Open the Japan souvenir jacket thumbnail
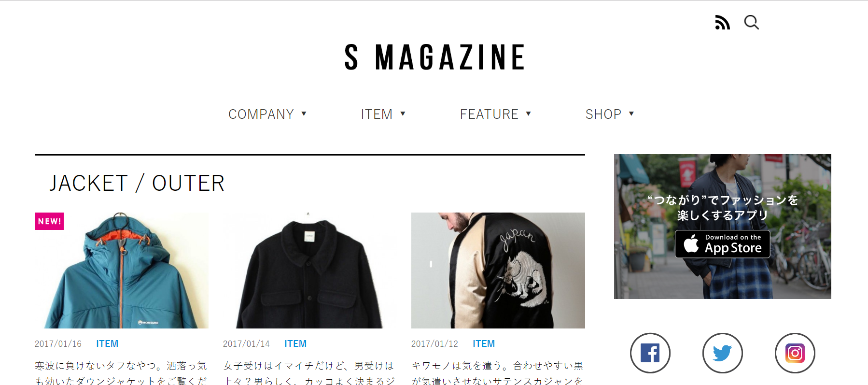The width and height of the screenshot is (868, 385). click(x=498, y=271)
